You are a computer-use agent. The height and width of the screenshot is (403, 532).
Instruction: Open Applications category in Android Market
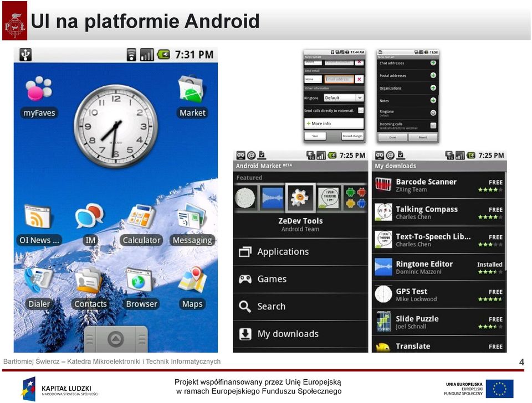pos(300,252)
